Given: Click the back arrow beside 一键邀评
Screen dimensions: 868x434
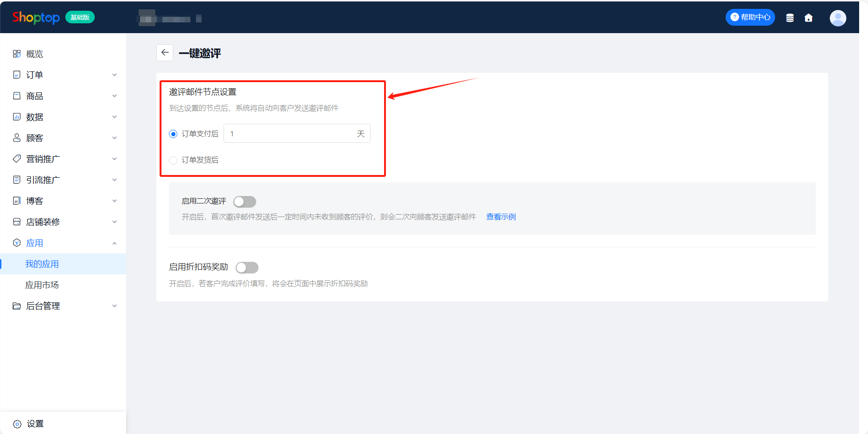Looking at the screenshot, I should click(165, 53).
